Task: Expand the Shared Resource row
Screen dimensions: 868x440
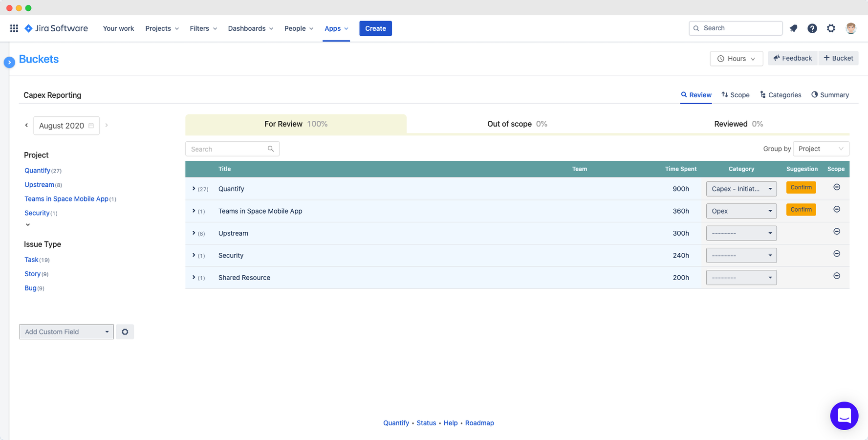Action: click(x=194, y=277)
